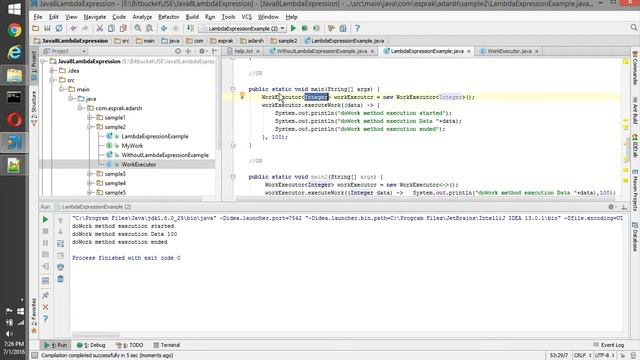Expand the sample3 package node

89,174
